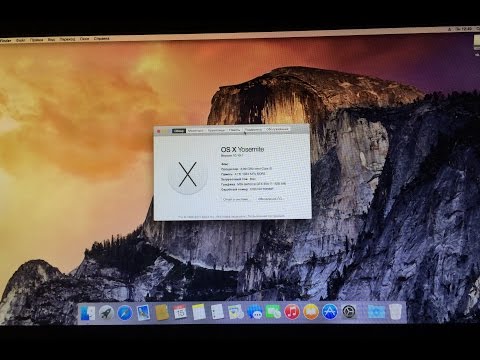This screenshot has height=360, width=480.
Task: Open the blue folder stack in Dock
Action: tap(376, 312)
